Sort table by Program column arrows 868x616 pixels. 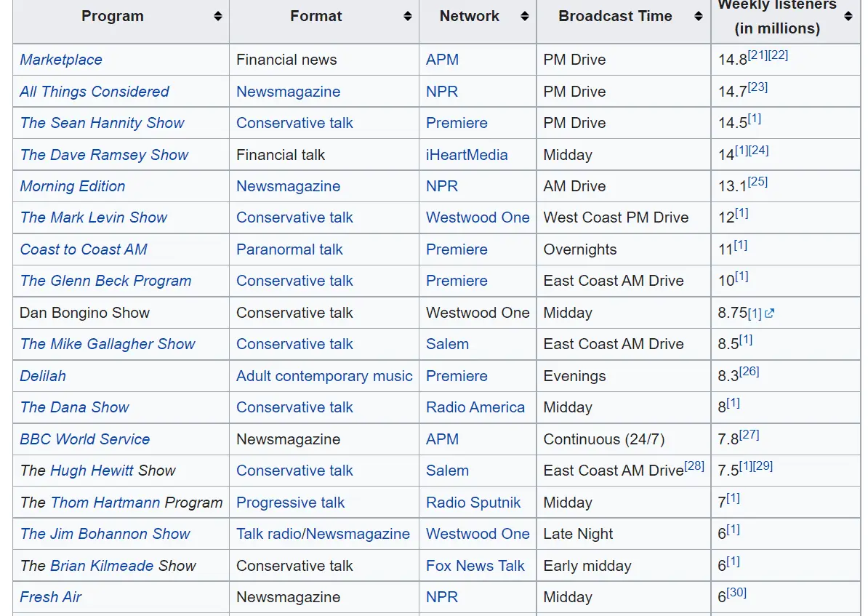click(x=217, y=16)
